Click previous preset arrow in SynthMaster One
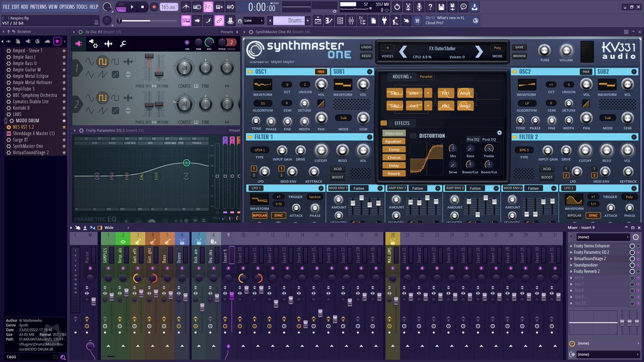The height and width of the screenshot is (362, 644). (402, 51)
